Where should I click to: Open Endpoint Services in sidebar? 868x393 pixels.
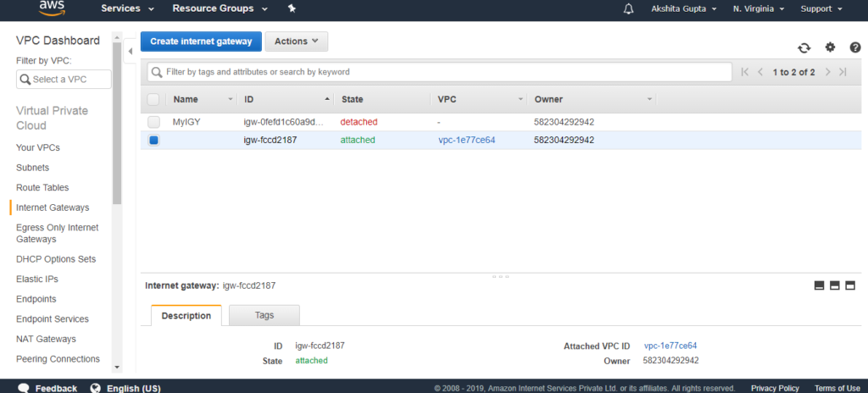(x=52, y=318)
